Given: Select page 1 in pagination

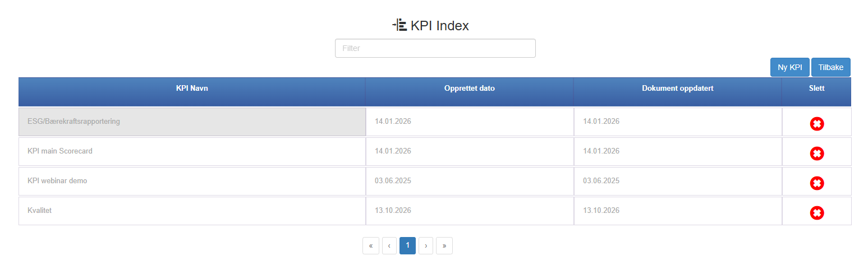Looking at the screenshot, I should 408,245.
